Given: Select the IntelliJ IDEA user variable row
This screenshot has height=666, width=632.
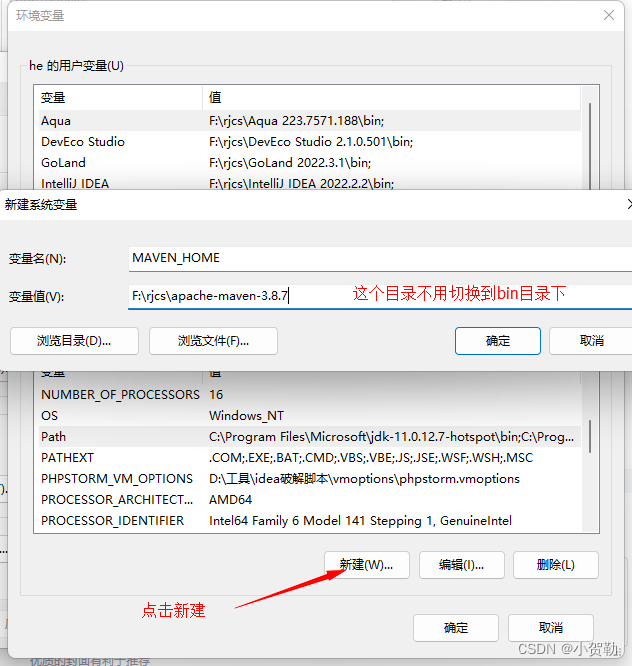Looking at the screenshot, I should coord(310,183).
